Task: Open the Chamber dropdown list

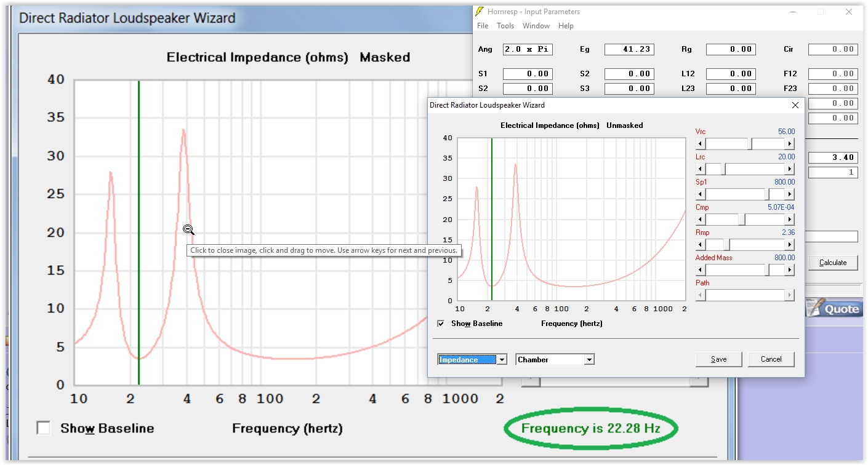Action: (589, 360)
